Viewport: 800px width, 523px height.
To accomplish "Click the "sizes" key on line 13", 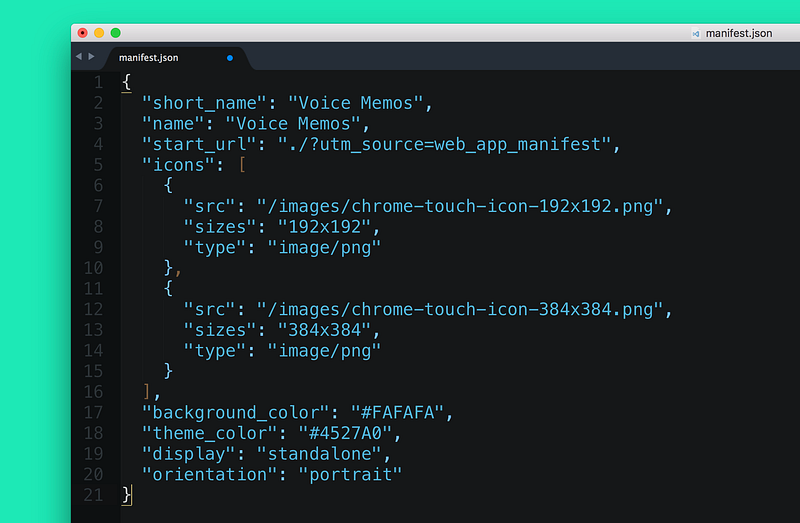I will [x=220, y=330].
